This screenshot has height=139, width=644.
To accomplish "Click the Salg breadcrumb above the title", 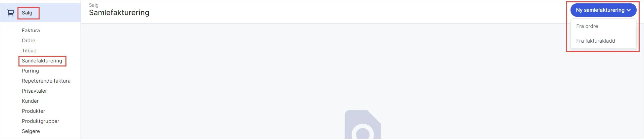I will [x=94, y=5].
